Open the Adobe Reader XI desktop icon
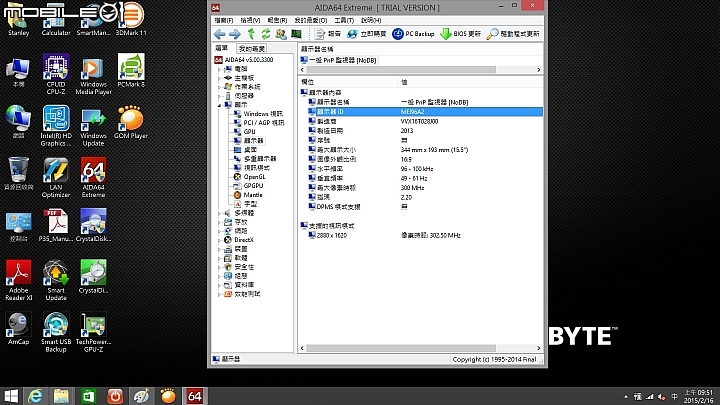This screenshot has height=405, width=720. tap(18, 280)
